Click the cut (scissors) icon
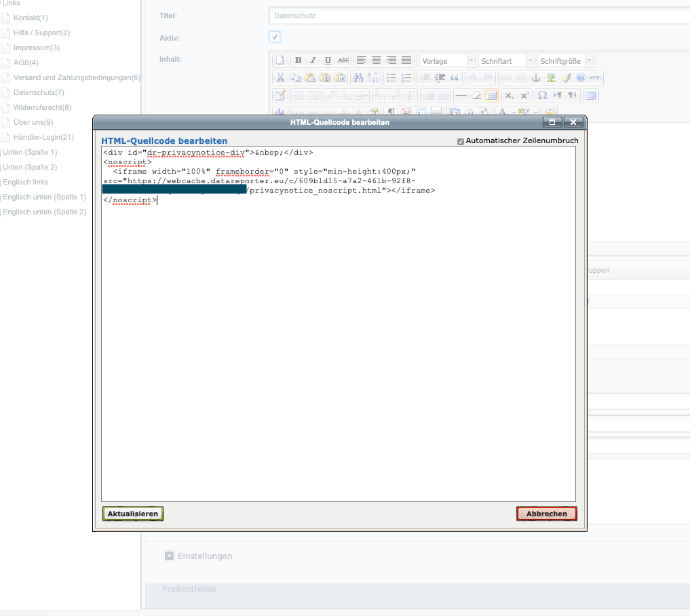 280,77
